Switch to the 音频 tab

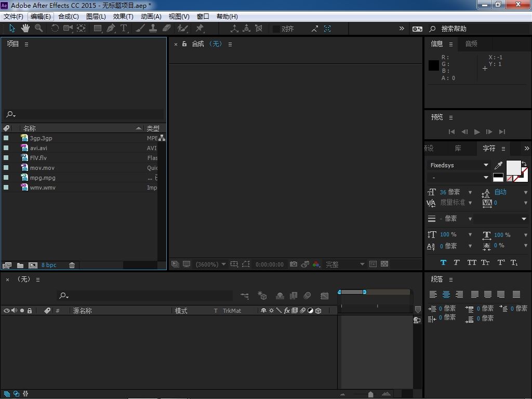(x=471, y=44)
